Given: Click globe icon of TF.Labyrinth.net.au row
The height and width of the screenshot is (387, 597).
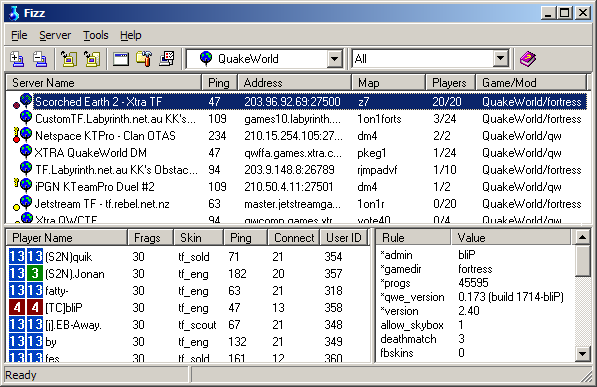Looking at the screenshot, I should click(x=26, y=168).
